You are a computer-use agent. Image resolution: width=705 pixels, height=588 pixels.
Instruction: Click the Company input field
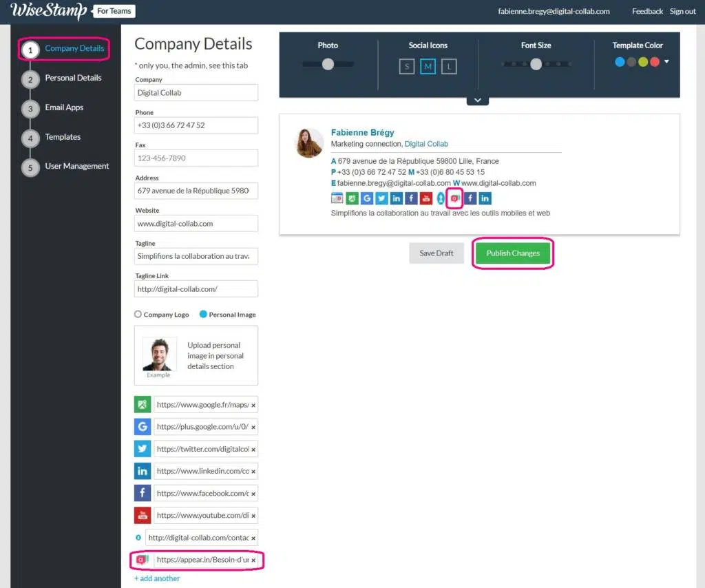pyautogui.click(x=196, y=92)
